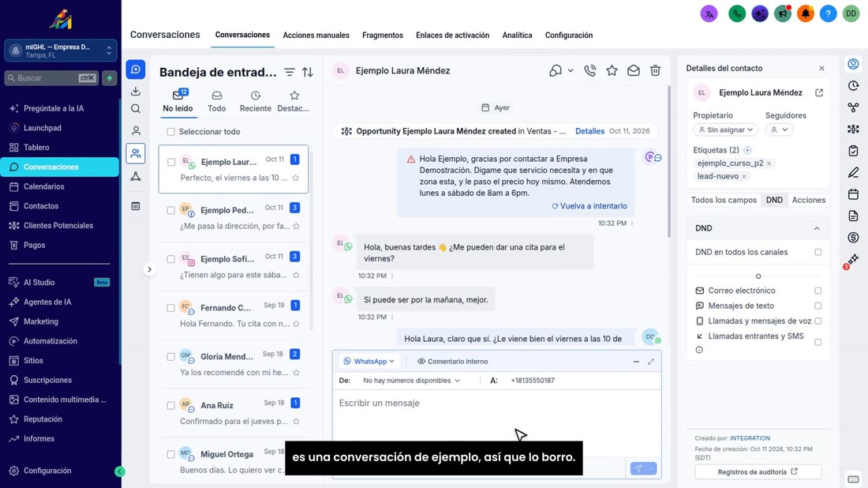The image size is (868, 488).
Task: Open No hay números disponibles dropdown
Action: tap(411, 381)
